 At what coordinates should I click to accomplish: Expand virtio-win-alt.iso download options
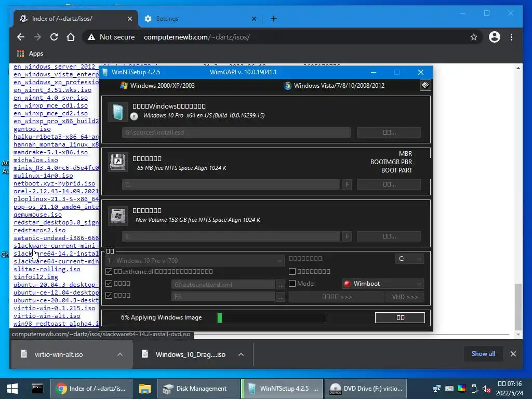point(120,354)
